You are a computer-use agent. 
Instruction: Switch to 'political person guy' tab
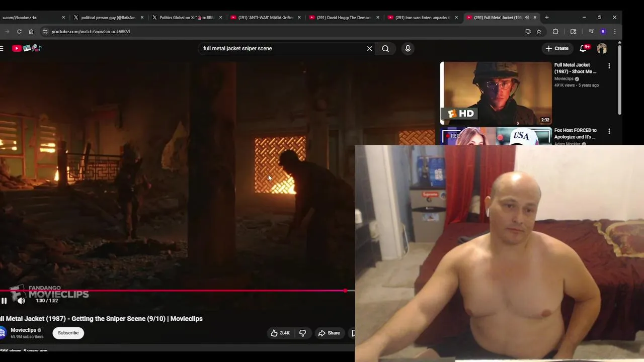click(x=108, y=18)
